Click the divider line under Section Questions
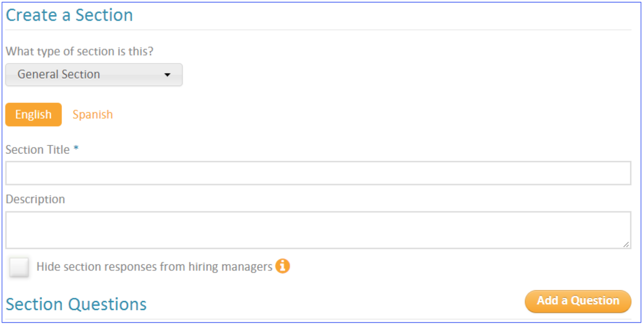644x325 pixels. pos(318,319)
